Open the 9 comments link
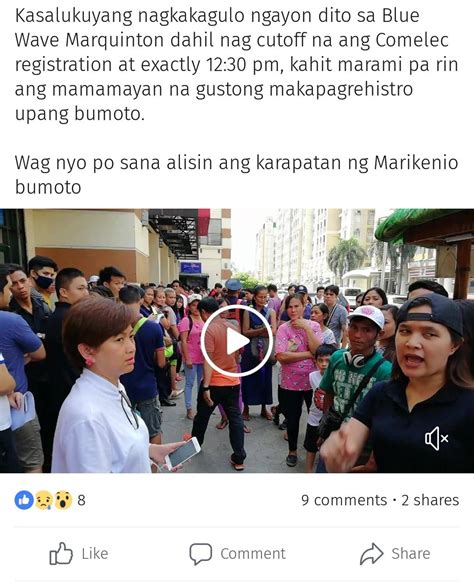474x582 pixels. 344,500
